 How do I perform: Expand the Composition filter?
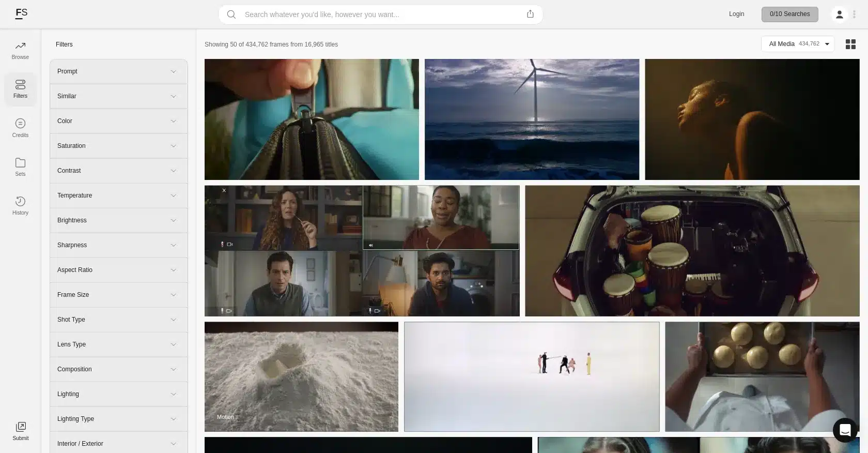pyautogui.click(x=119, y=369)
